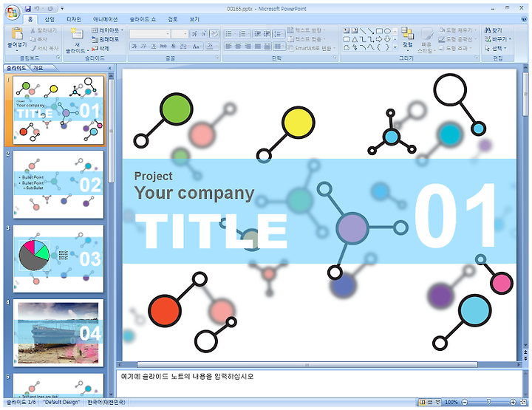The image size is (532, 410).
Task: Select the Oval shape in the gallery
Action: point(387,31)
